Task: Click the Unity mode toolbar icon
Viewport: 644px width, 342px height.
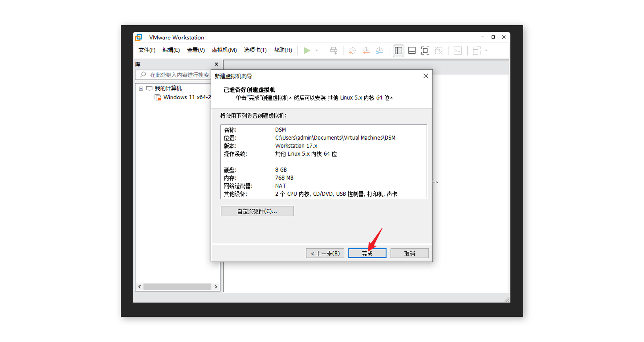Action: (439, 50)
